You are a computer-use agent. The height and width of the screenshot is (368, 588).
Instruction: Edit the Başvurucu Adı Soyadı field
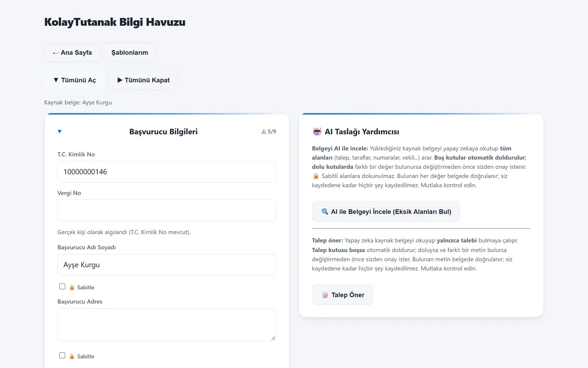click(x=167, y=265)
